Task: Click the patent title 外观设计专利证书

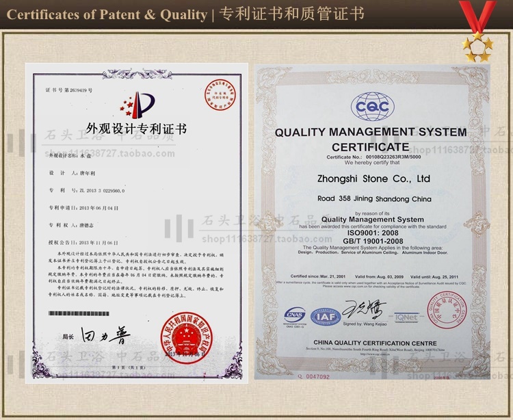Action: 137,128
